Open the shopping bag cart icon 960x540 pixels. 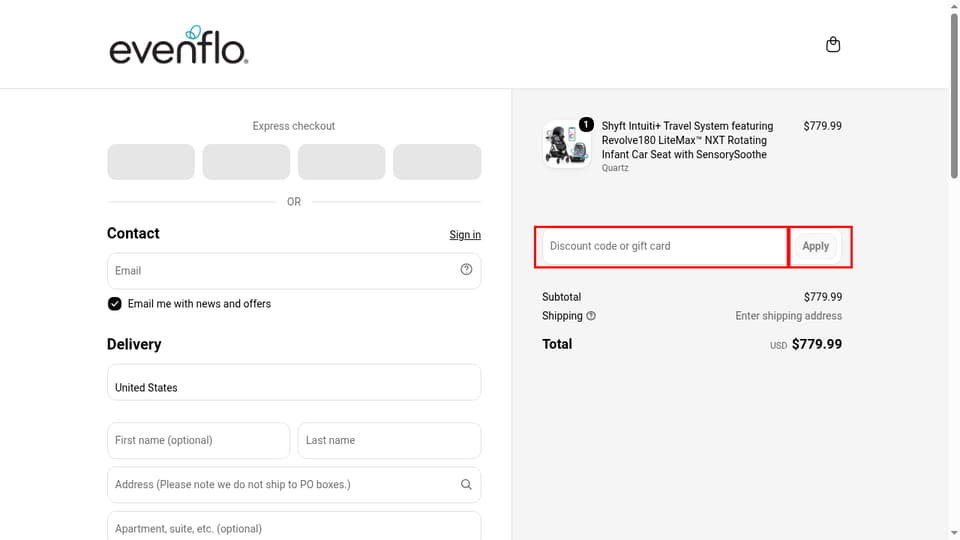pos(833,45)
